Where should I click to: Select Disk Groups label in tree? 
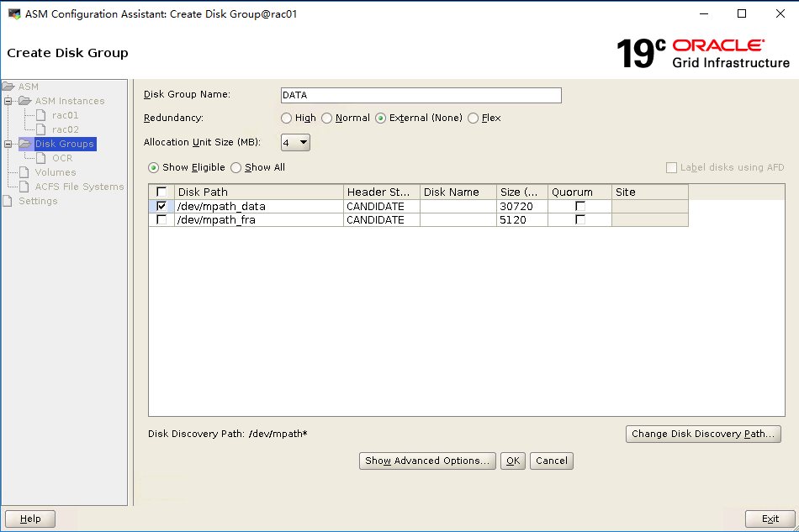pos(64,144)
